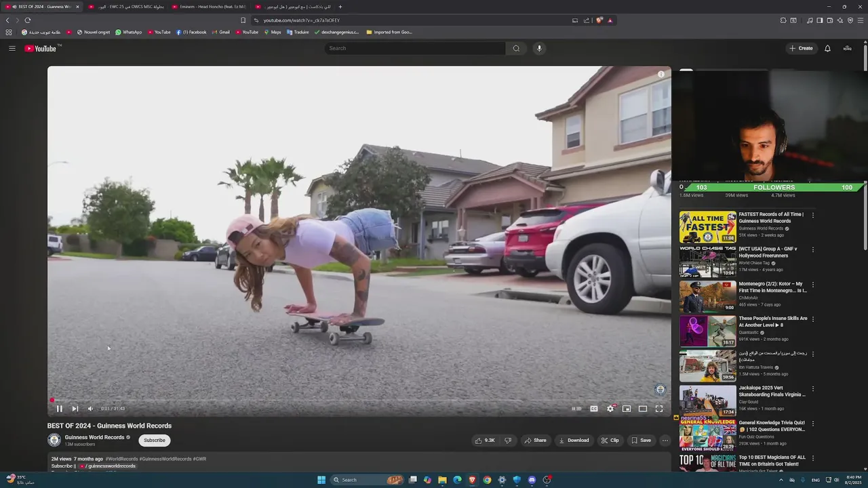
Task: Open a new browser tab
Action: pyautogui.click(x=340, y=7)
